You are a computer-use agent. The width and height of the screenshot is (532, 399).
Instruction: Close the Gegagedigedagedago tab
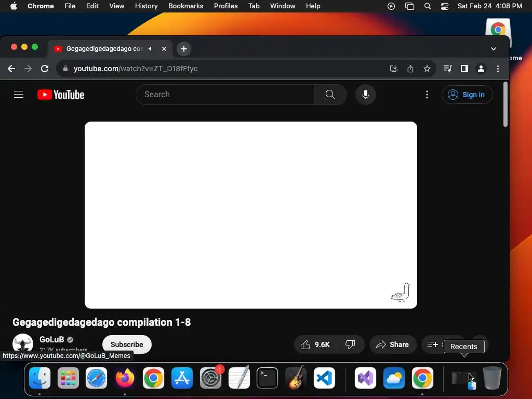click(164, 48)
